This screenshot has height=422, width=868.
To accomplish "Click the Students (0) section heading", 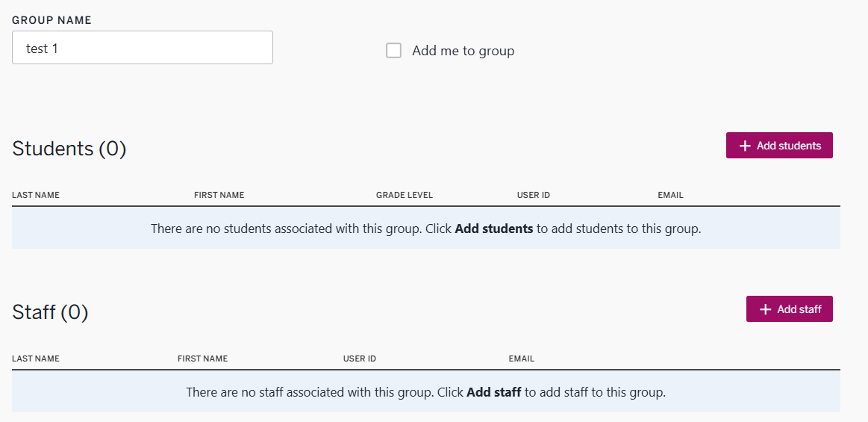I will 69,149.
